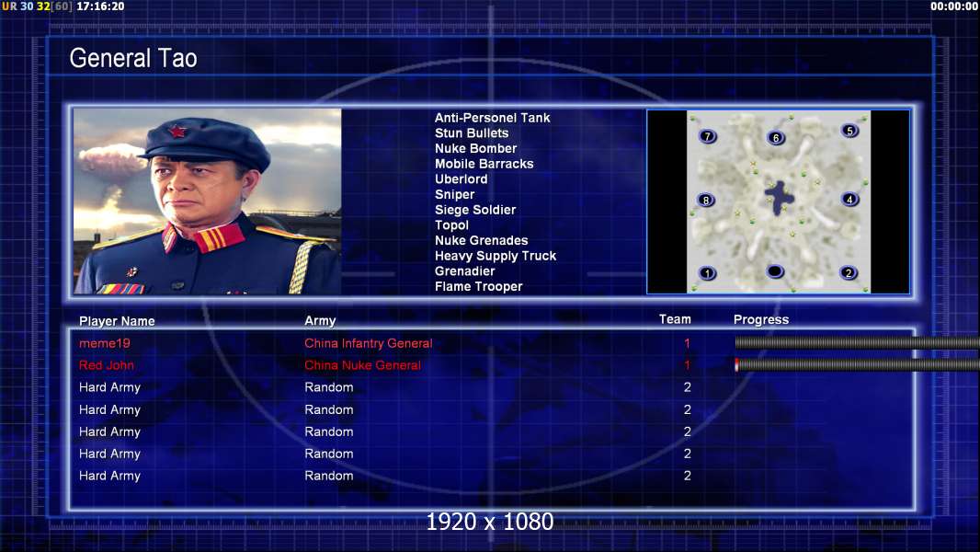Click 'Grenadier' in the unit list
Screen dimensions: 980x552
point(464,270)
